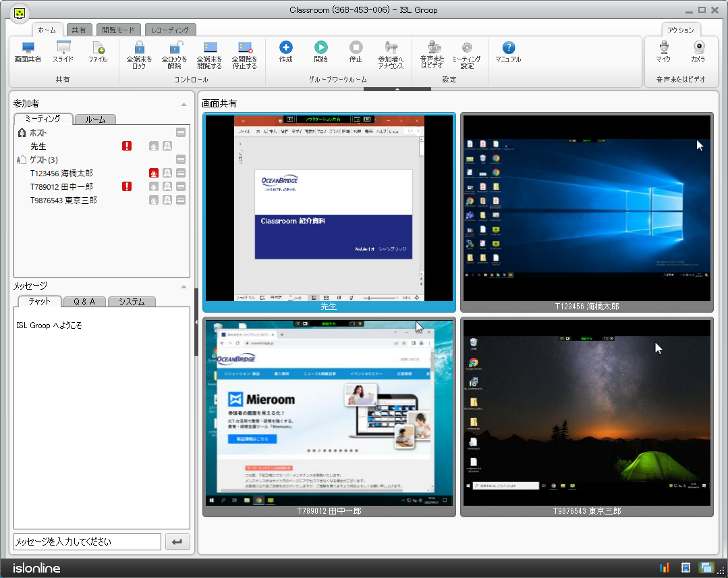This screenshot has width=728, height=578.
Task: Collapse the メッセージ panel arrow
Action: coord(184,286)
